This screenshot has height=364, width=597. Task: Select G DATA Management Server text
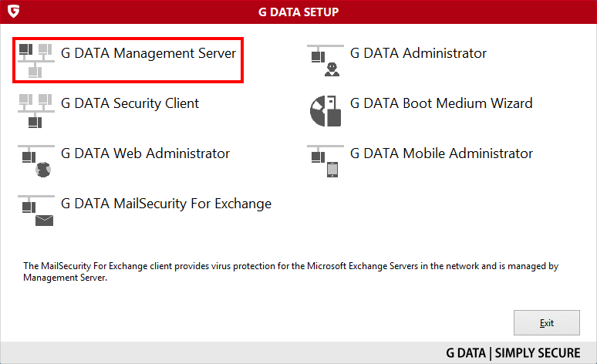coord(149,53)
